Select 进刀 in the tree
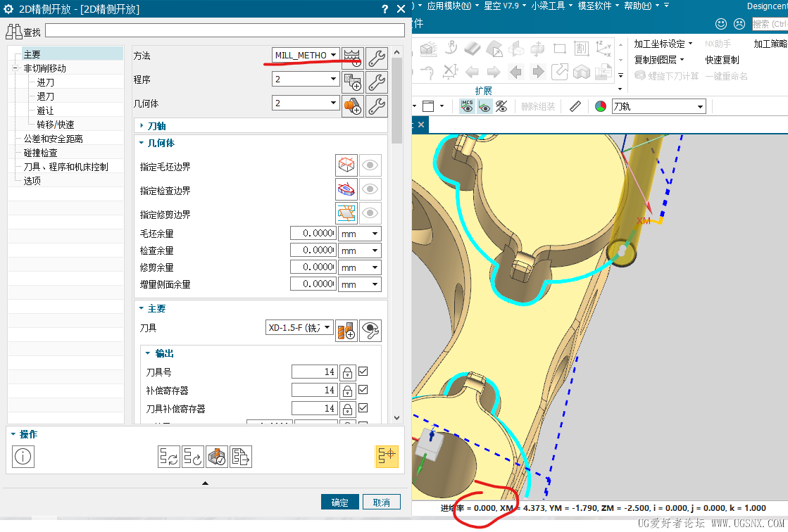Viewport: 788px width, 532px height. click(x=45, y=82)
